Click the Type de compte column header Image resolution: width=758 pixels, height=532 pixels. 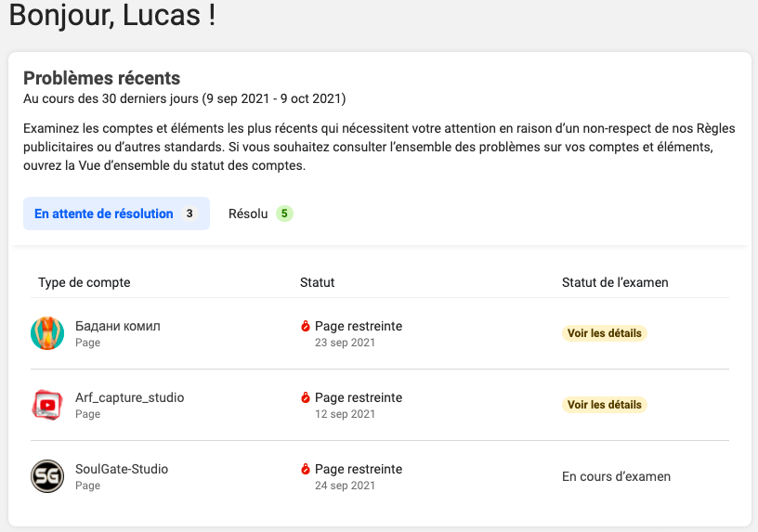click(85, 282)
